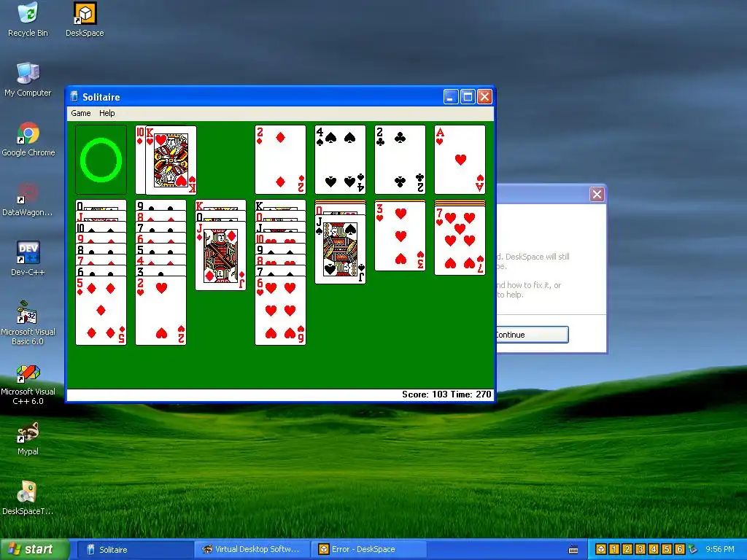Image resolution: width=747 pixels, height=560 pixels.
Task: Select the King of Hearts in waste pile
Action: (x=171, y=160)
